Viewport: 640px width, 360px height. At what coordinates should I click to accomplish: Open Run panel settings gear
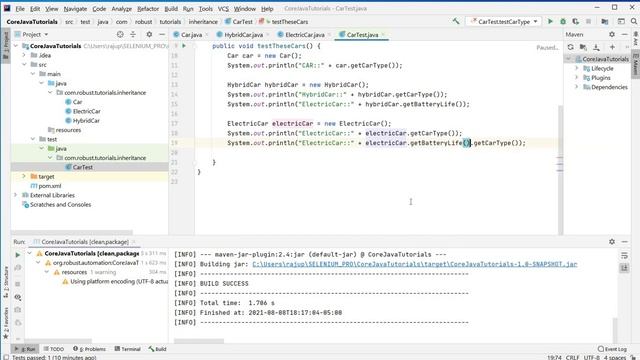[x=612, y=242]
